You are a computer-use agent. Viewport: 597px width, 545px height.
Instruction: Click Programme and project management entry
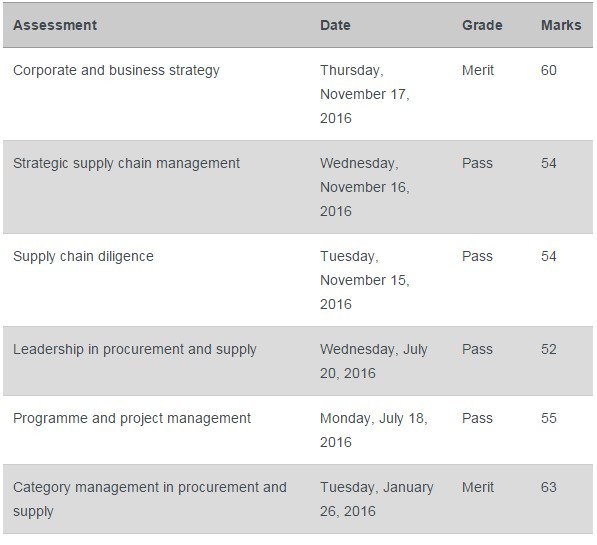132,419
